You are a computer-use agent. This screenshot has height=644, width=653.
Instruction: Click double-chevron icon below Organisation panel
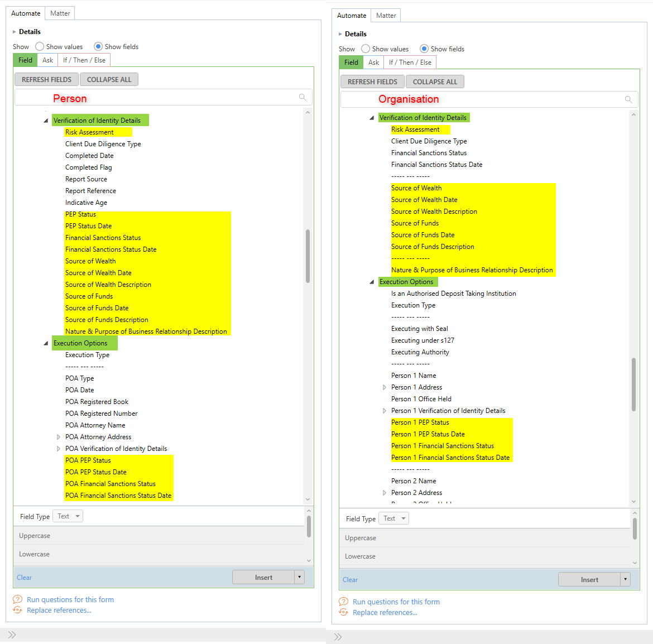(x=338, y=637)
